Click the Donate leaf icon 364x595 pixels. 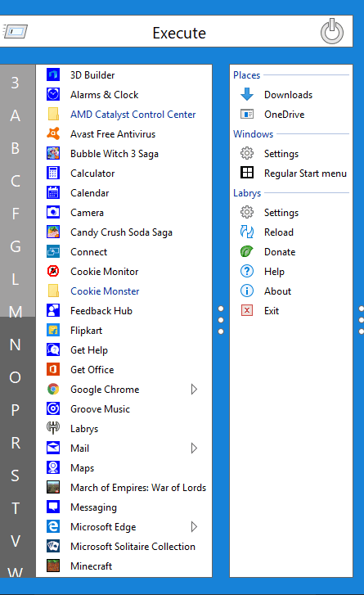[247, 251]
